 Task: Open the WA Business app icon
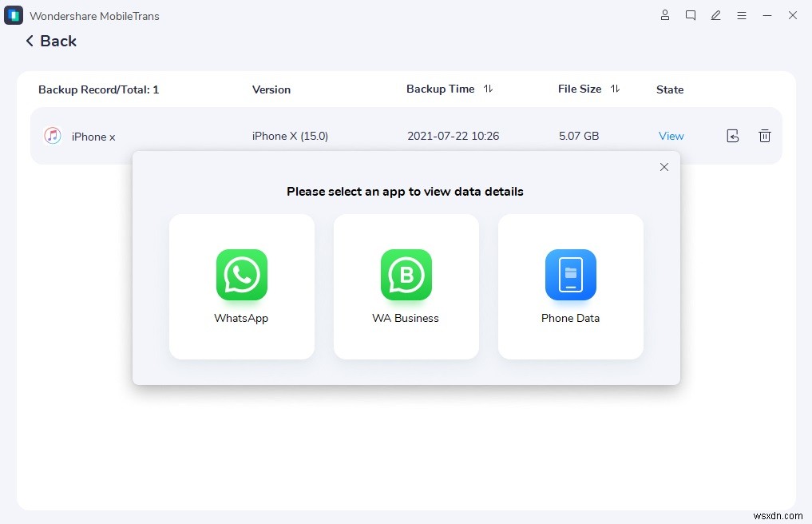(406, 276)
